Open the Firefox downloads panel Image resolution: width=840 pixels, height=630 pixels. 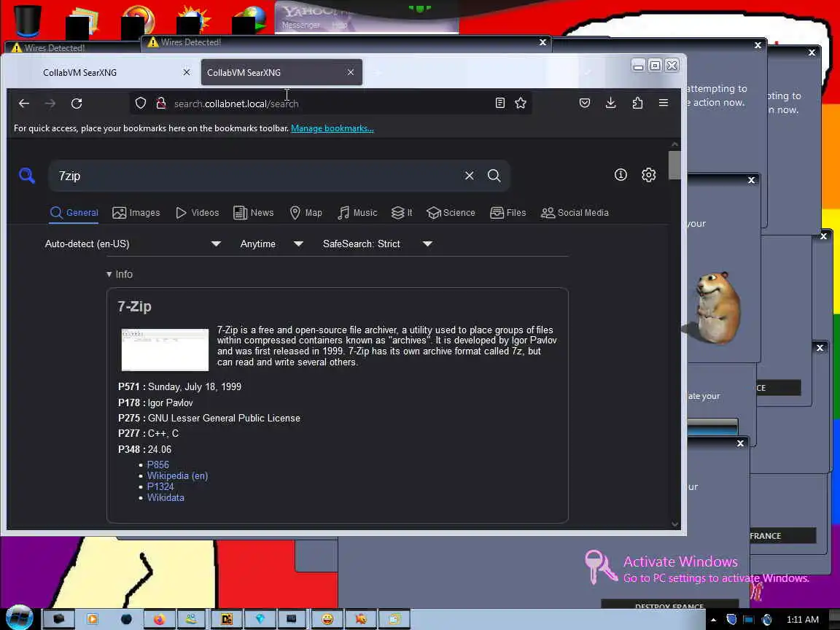point(611,103)
